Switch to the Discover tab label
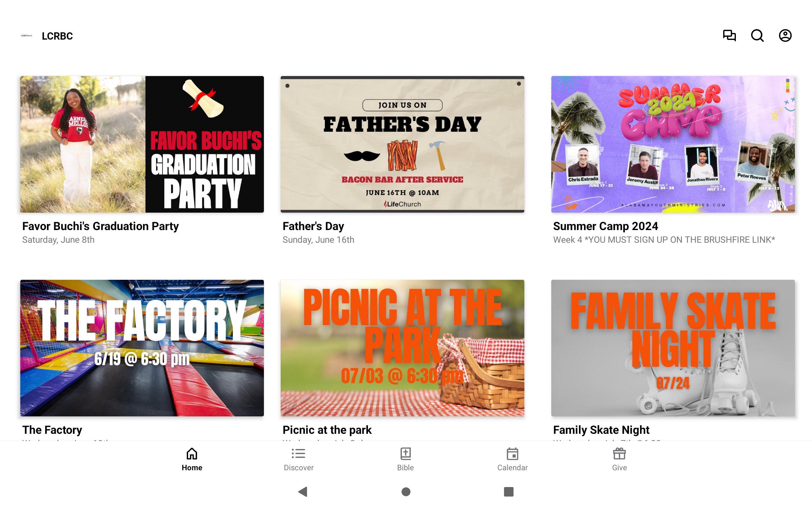 click(298, 467)
